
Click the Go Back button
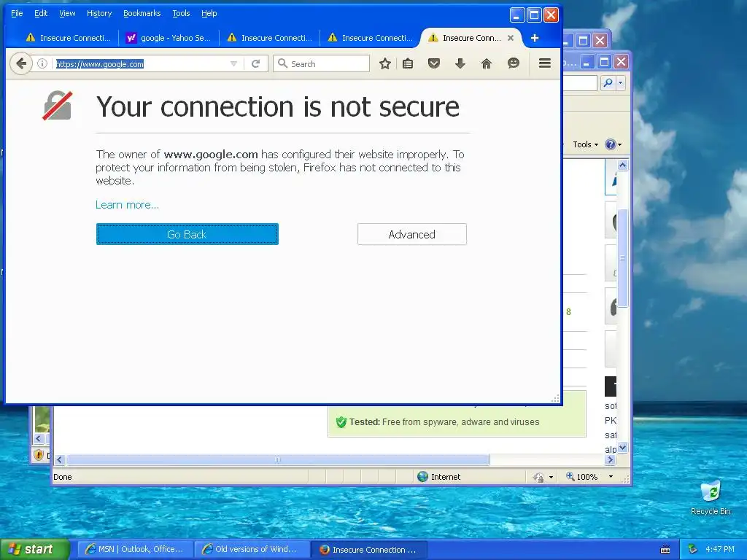pos(187,234)
